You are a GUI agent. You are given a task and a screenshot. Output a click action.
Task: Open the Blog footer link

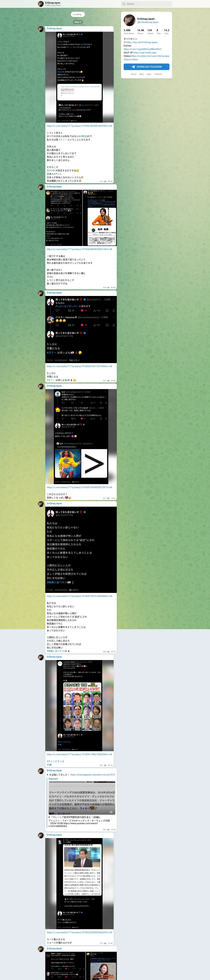[x=141, y=74]
